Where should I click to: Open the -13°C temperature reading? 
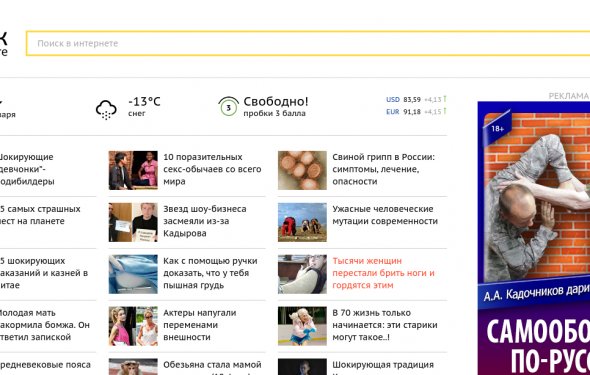click(144, 102)
